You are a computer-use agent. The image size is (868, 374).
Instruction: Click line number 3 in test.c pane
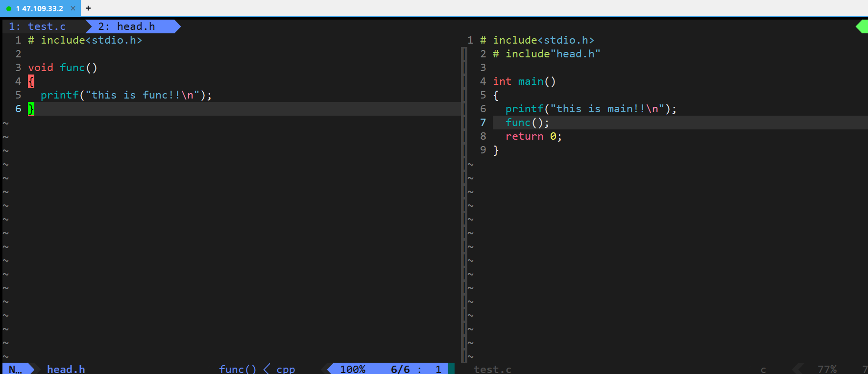[483, 68]
